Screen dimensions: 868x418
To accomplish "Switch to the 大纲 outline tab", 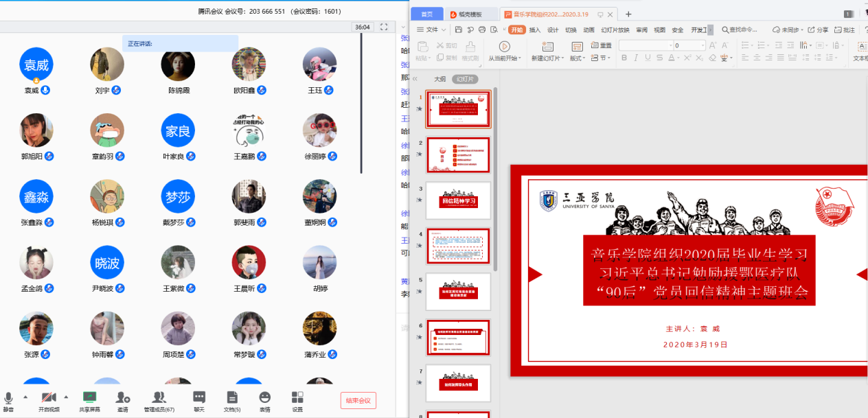I will pos(439,79).
